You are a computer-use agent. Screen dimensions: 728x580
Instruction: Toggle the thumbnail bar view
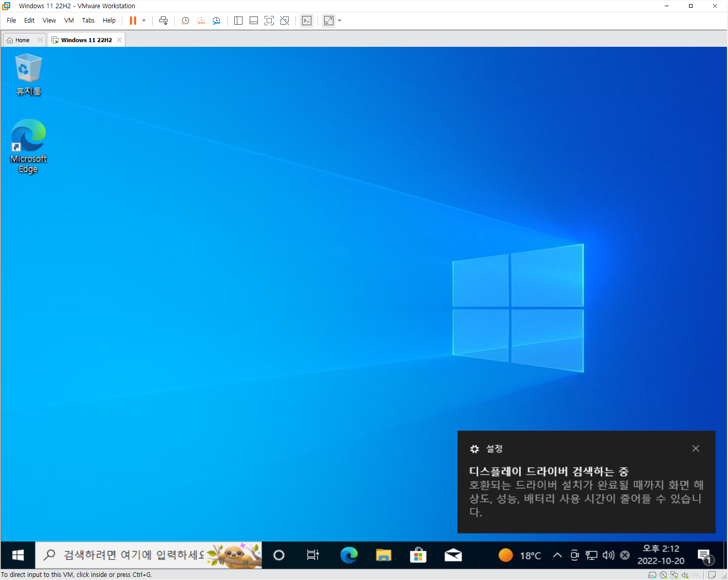254,21
